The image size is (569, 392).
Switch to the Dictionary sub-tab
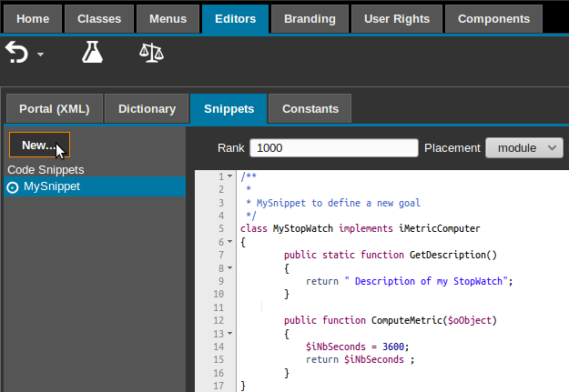tap(147, 108)
